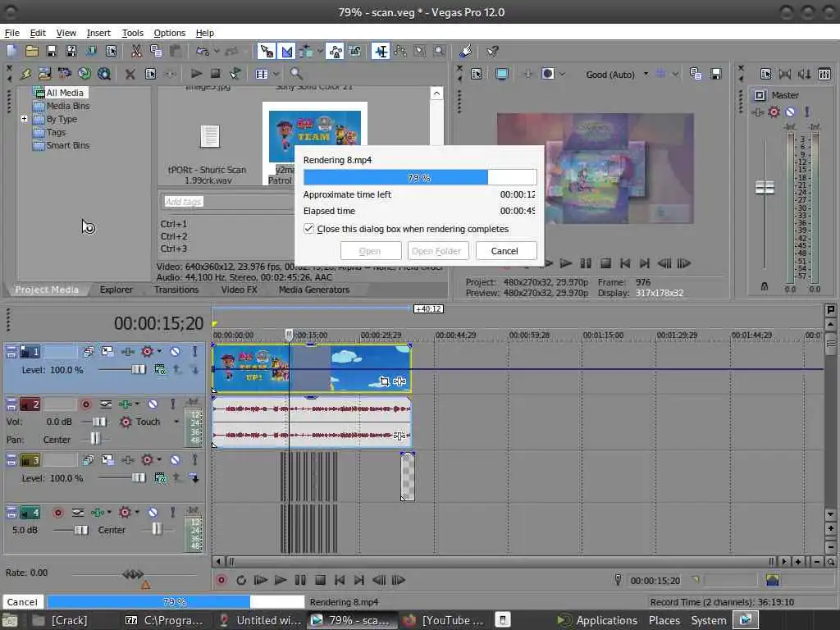This screenshot has height=630, width=840.
Task: Click Cancel in the bottom status bar
Action: (x=22, y=601)
